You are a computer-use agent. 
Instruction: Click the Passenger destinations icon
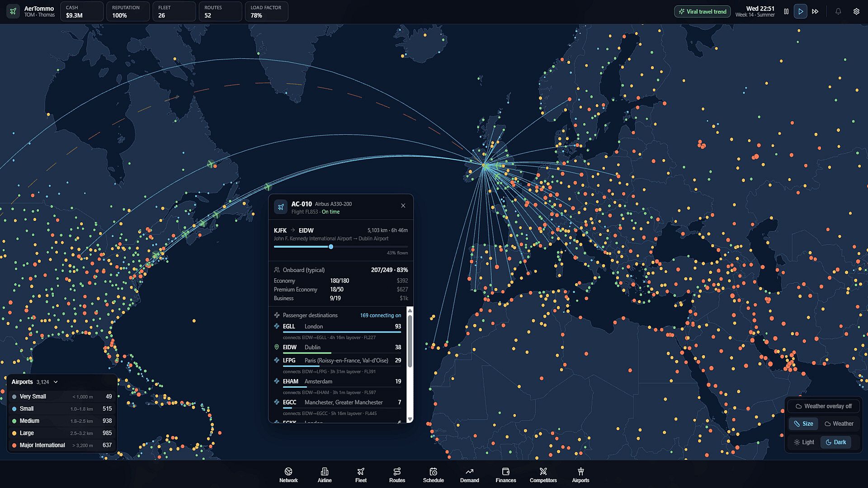tap(277, 315)
